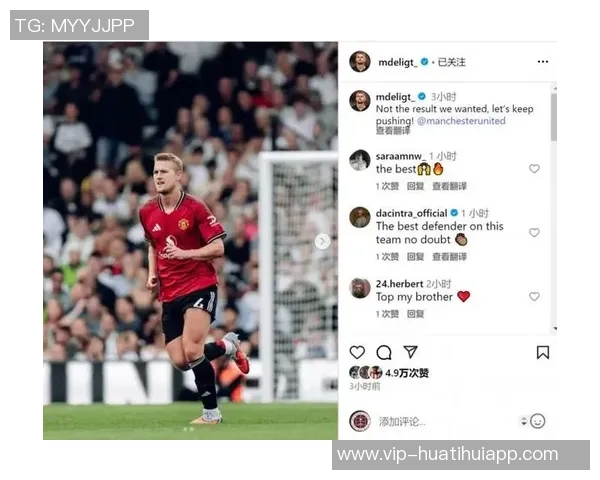Expand translation under mdeligt_ caption

(x=393, y=131)
